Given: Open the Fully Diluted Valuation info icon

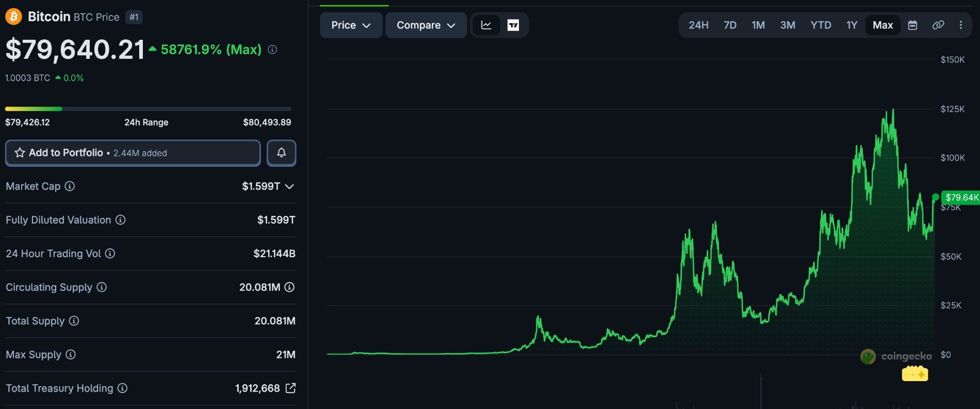Looking at the screenshot, I should point(120,220).
